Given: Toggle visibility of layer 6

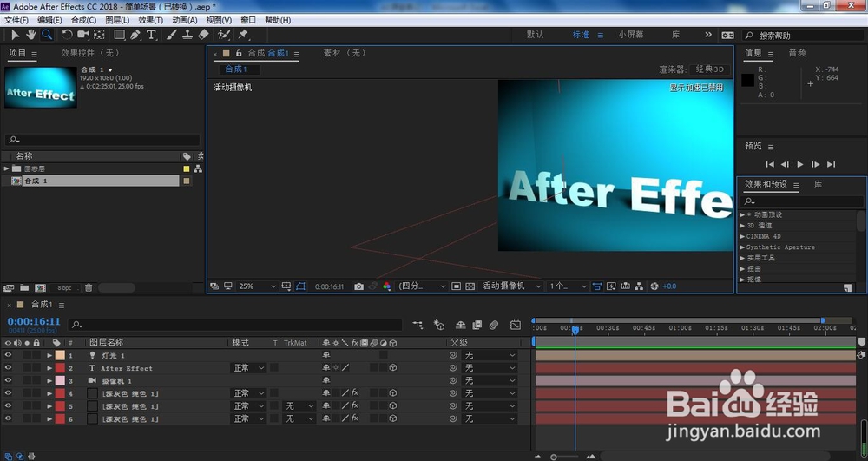Looking at the screenshot, I should [x=8, y=419].
